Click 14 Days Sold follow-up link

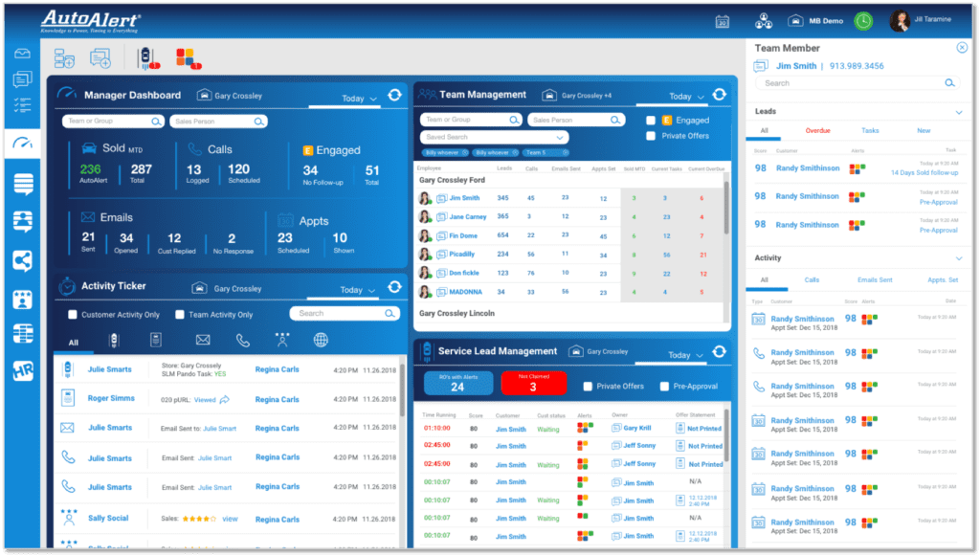[924, 173]
